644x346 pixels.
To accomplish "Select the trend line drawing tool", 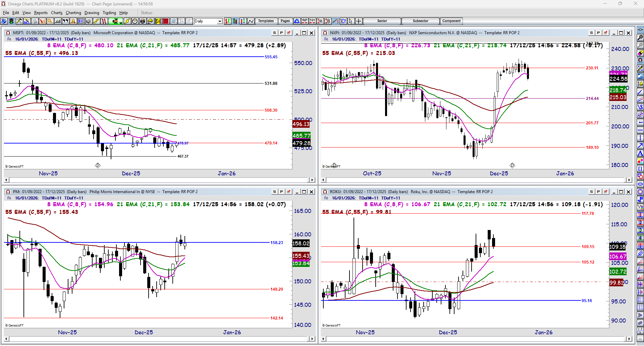I will pyautogui.click(x=640, y=92).
